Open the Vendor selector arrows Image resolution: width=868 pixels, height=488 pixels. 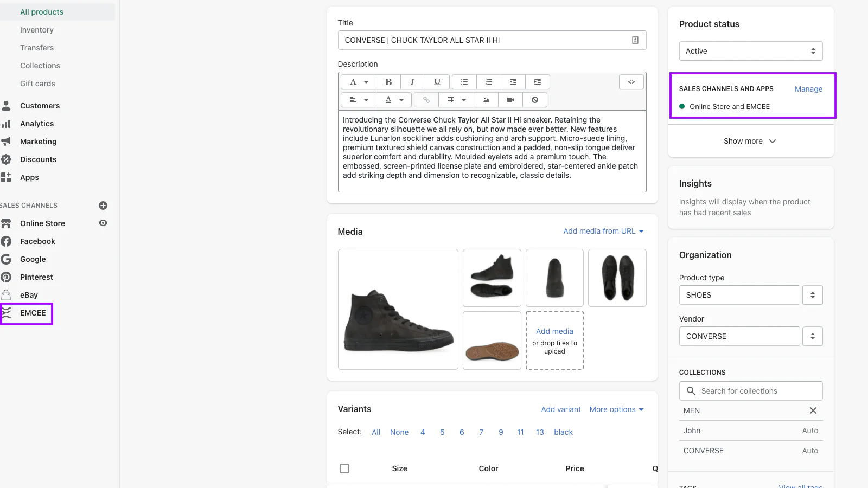(813, 336)
